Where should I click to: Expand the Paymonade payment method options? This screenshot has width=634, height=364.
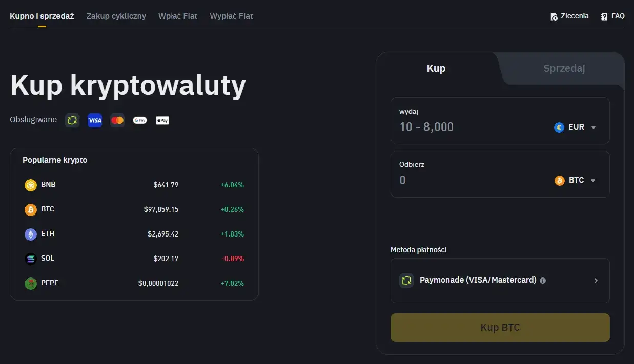point(596,280)
